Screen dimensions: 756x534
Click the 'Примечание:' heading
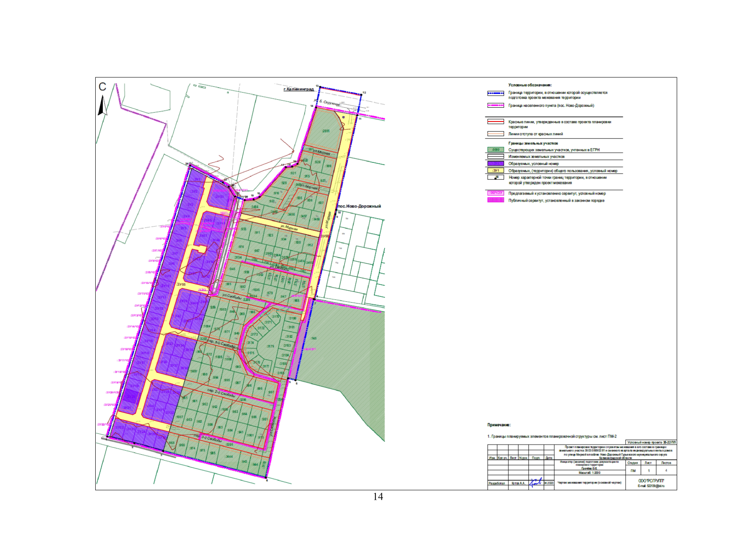tap(499, 425)
